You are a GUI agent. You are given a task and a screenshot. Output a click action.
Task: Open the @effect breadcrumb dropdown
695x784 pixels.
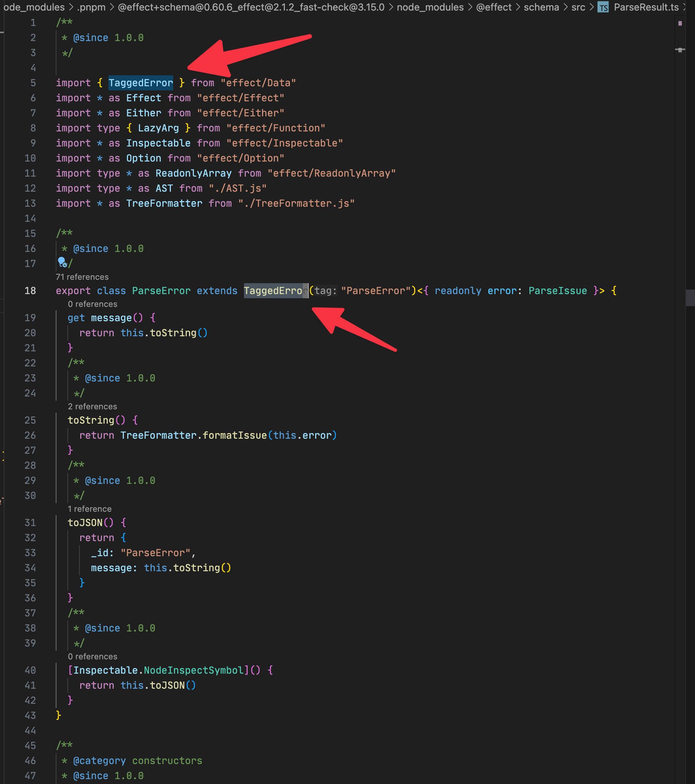(x=494, y=7)
